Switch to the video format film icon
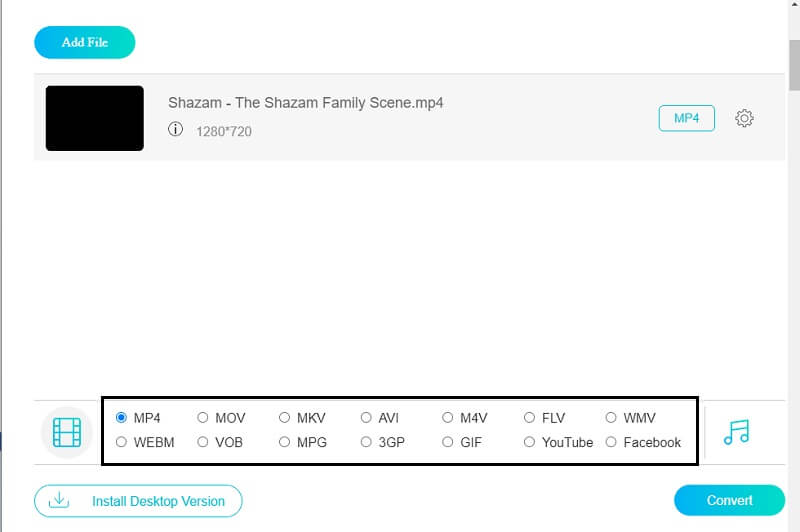Screen dimensions: 800x532 click(x=66, y=432)
